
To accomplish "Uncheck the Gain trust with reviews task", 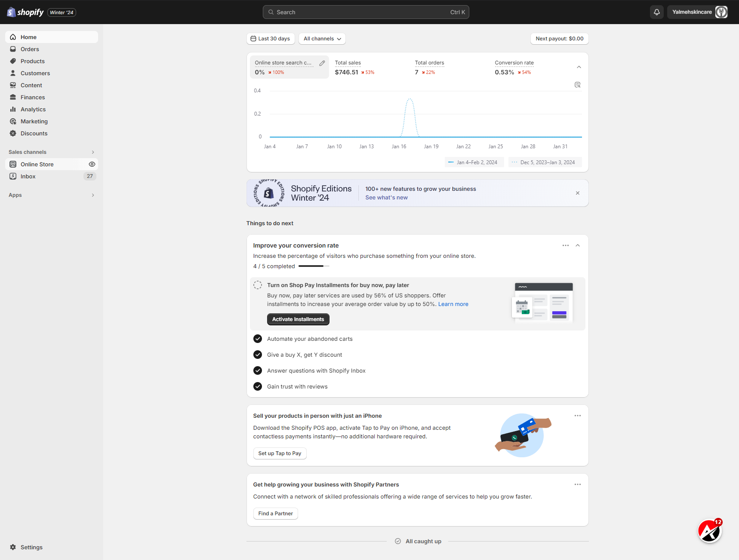I will (x=258, y=386).
